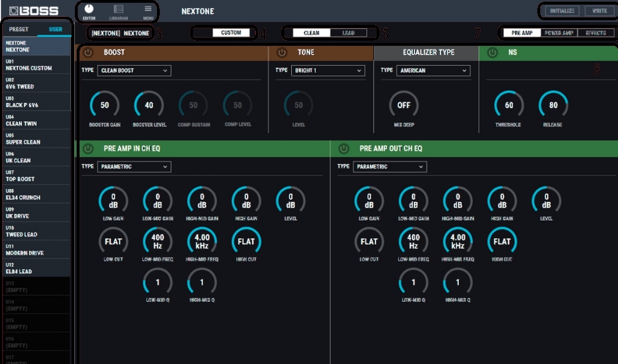Select U11 MODERN DRIVE patch
Screen dimensions: 618x364
click(x=36, y=250)
